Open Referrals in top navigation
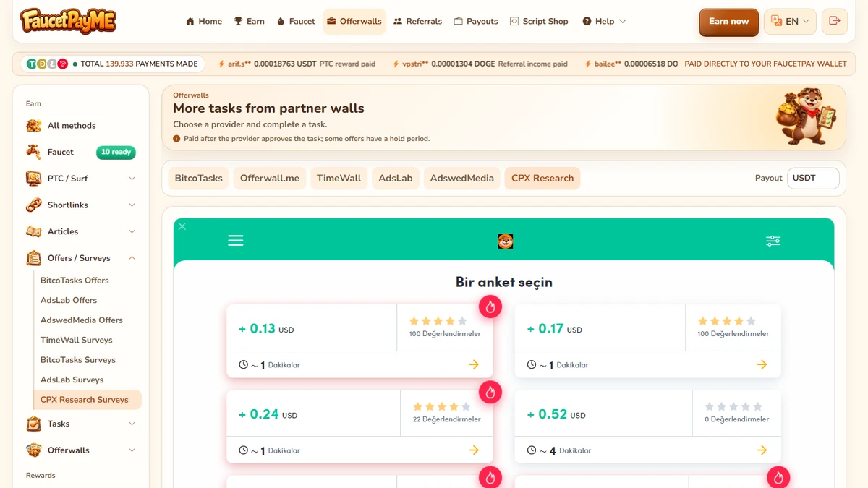868x488 pixels. pyautogui.click(x=417, y=22)
